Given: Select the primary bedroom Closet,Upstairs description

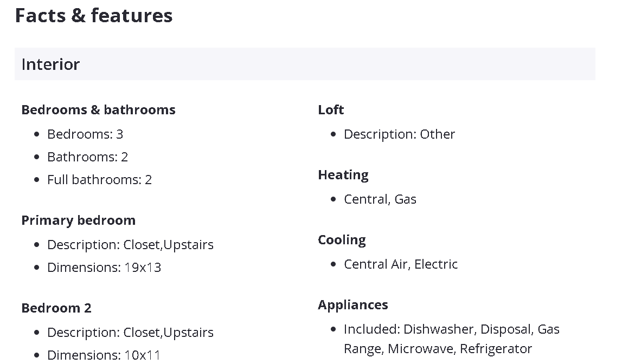Looking at the screenshot, I should (x=130, y=245).
